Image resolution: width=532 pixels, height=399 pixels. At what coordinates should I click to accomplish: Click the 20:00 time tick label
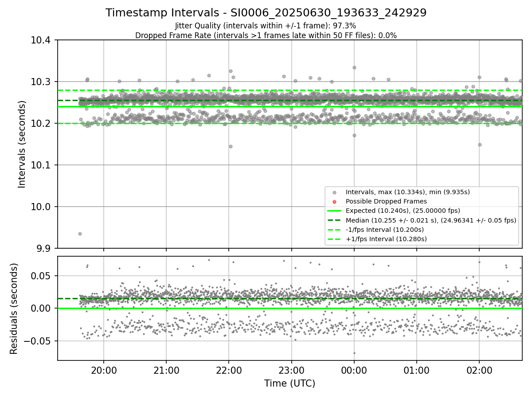coord(104,371)
